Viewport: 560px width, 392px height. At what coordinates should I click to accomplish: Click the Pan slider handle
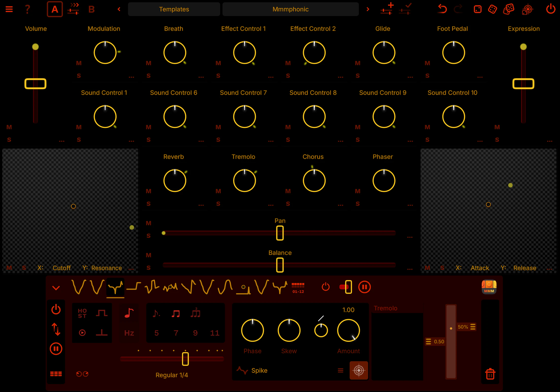pyautogui.click(x=280, y=233)
